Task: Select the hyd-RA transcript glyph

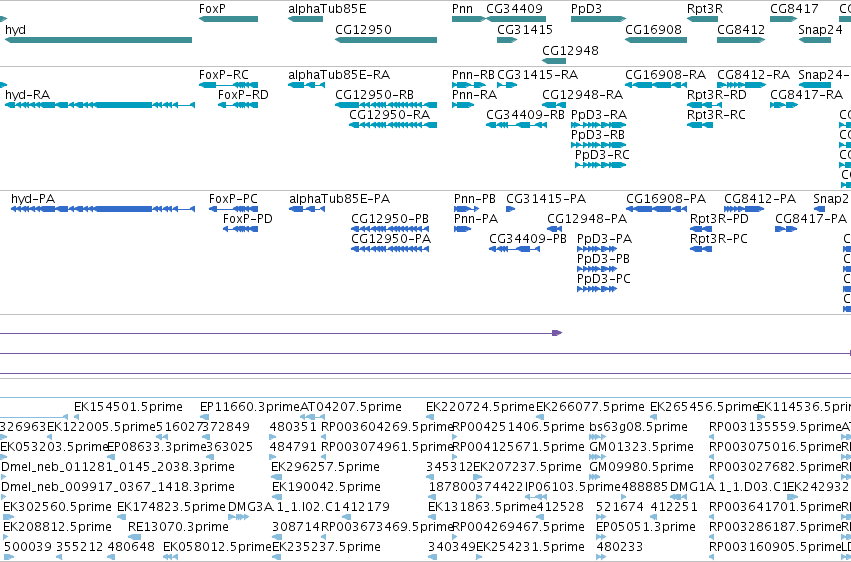Action: (100, 105)
